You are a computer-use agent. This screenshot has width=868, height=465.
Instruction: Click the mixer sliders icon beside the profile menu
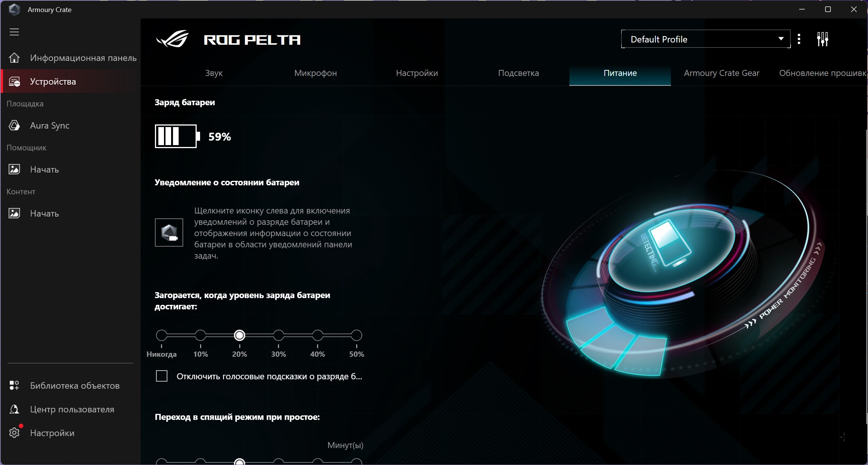click(x=822, y=39)
